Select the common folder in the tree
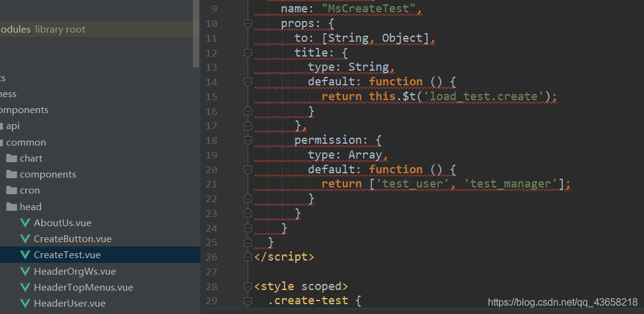644x314 pixels. 26,142
